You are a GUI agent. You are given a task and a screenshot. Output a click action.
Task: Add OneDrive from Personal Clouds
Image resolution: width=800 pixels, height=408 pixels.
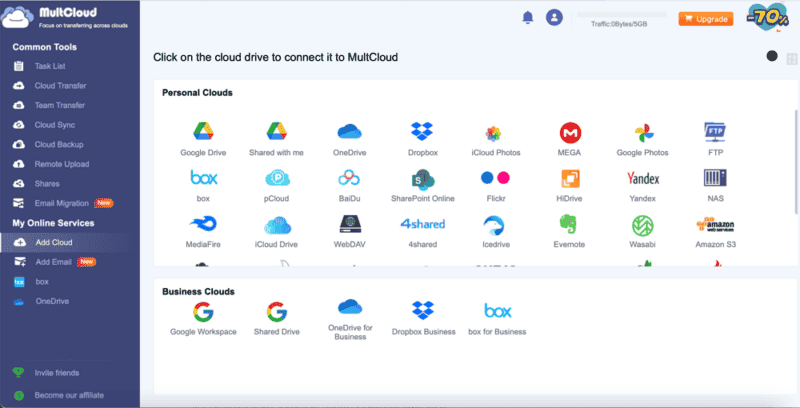click(x=349, y=132)
